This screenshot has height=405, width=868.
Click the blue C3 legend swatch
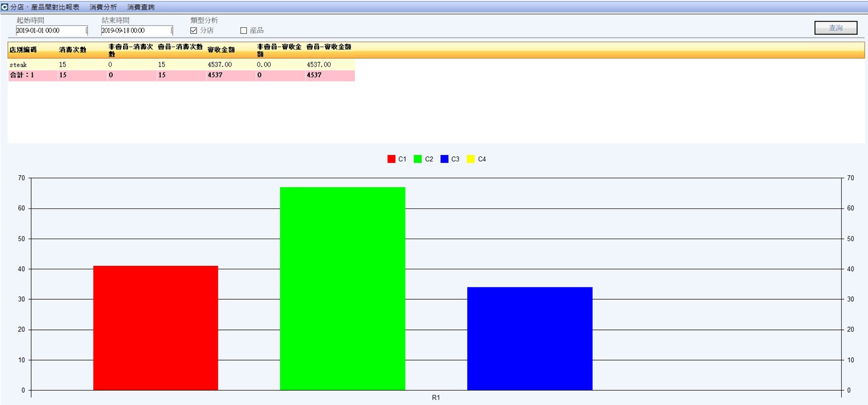(445, 159)
